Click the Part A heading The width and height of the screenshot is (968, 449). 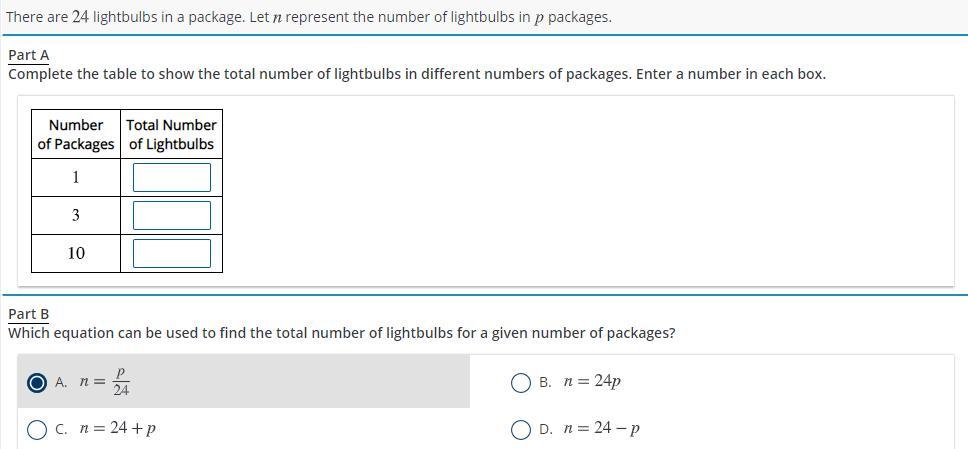pos(28,55)
